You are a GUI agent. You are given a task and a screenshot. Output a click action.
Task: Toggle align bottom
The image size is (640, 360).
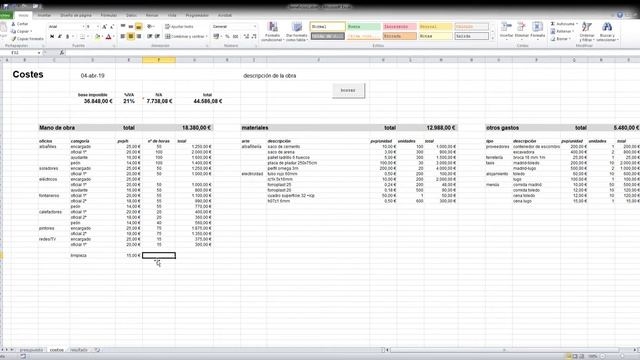pos(139,27)
